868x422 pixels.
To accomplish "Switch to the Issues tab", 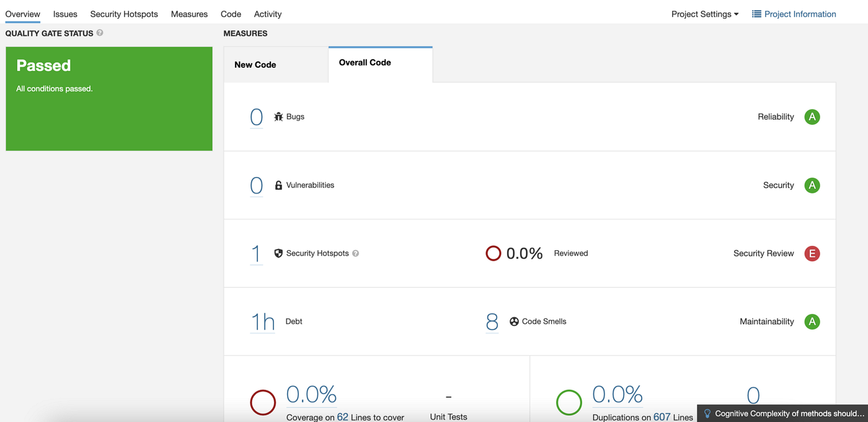I will (64, 14).
